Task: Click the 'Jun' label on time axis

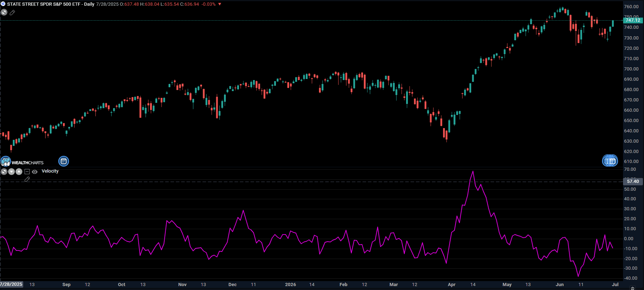Action: 560,285
